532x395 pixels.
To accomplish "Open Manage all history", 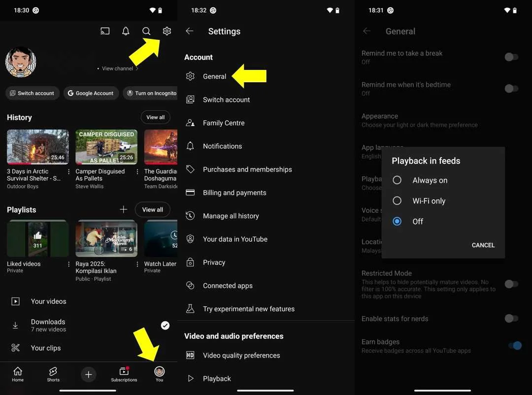I will [266, 216].
